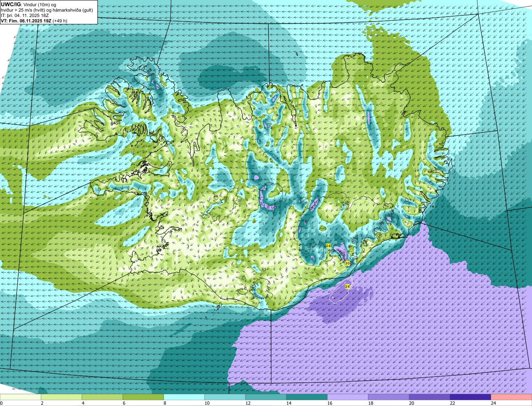Click the 6–8 m/s olive green legend swatch
This screenshot has width=532, height=406.
[x=143, y=397]
